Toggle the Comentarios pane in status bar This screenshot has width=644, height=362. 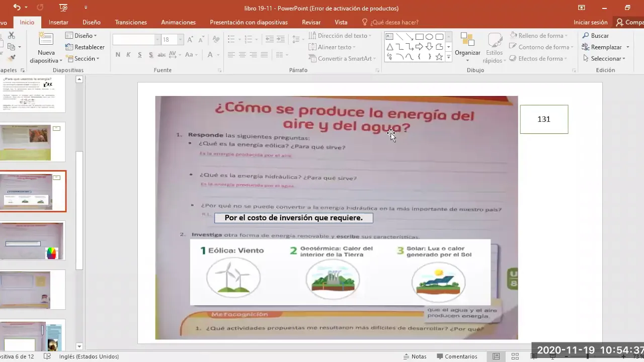tap(457, 356)
